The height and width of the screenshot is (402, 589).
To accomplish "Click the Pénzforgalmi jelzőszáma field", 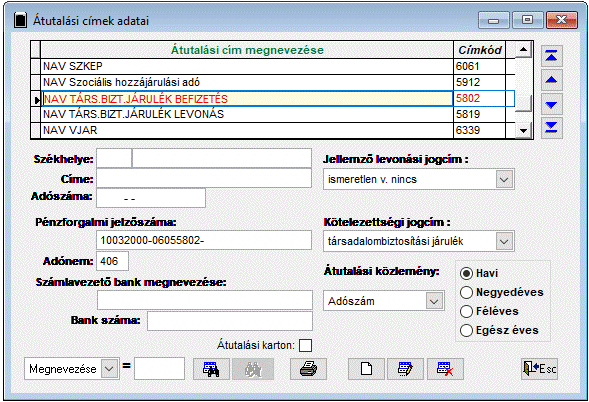I will pos(204,240).
